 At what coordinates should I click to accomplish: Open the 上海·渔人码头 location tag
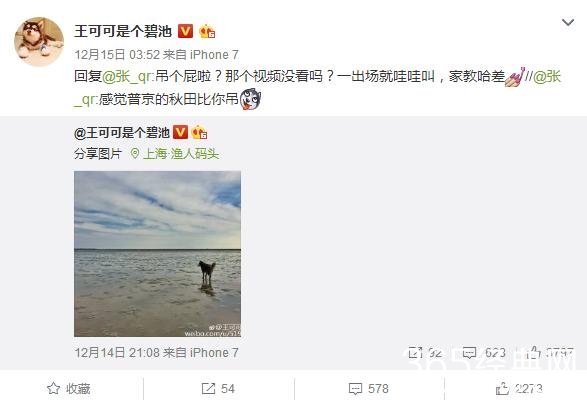click(x=174, y=153)
